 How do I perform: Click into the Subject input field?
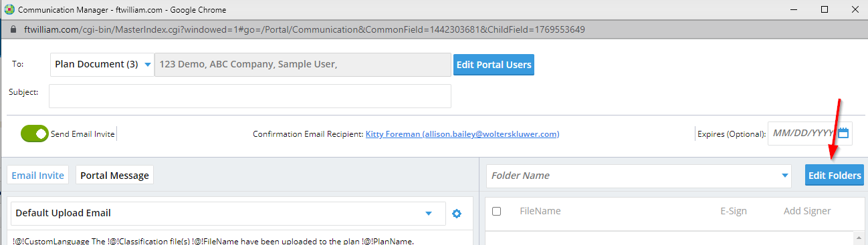tap(250, 95)
